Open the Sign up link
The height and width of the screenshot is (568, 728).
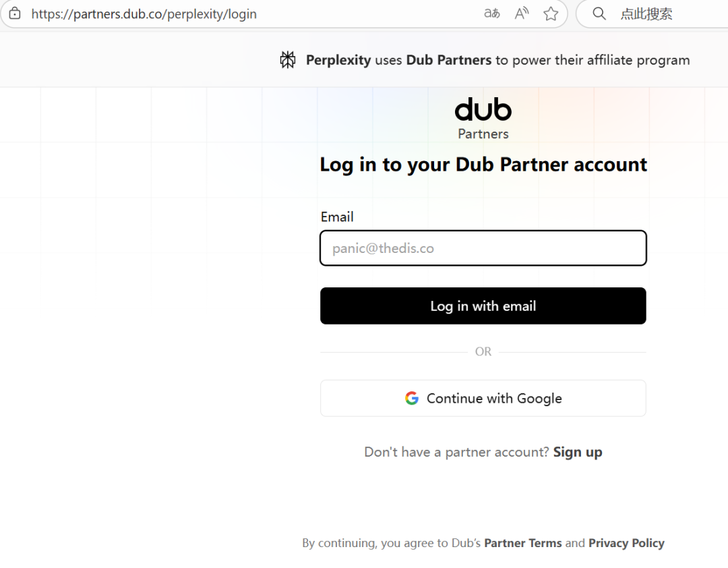(578, 452)
